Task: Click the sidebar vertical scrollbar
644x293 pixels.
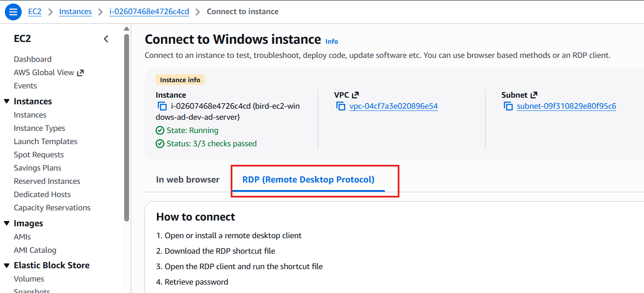Action: click(127, 127)
